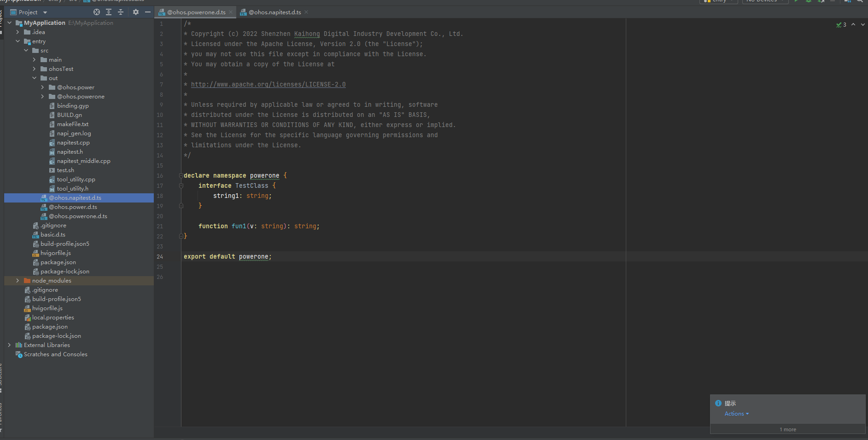Go to next highlighted error arrow

(862, 24)
